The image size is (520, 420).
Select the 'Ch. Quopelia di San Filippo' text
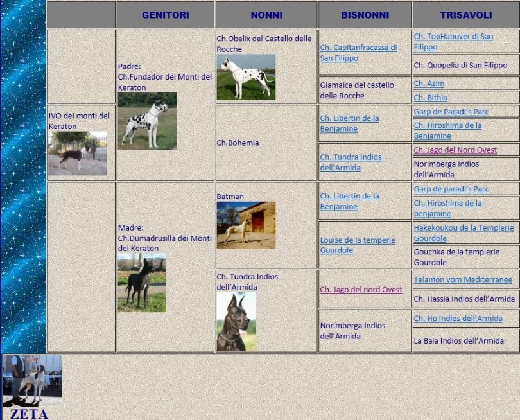coord(460,65)
